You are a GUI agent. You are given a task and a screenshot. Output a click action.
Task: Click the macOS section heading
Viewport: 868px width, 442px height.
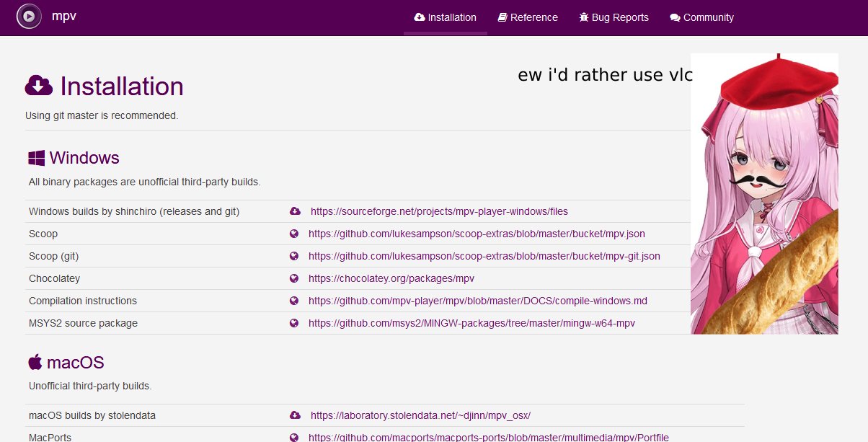coord(76,362)
